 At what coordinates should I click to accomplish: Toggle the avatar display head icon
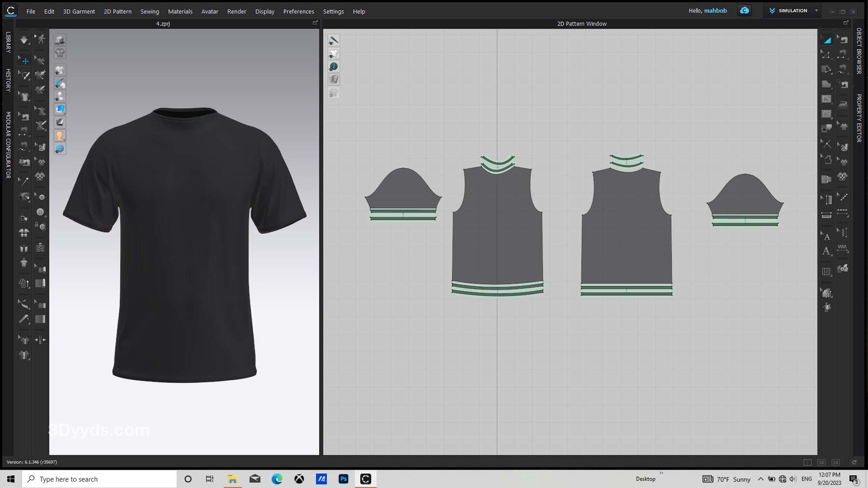[x=59, y=136]
